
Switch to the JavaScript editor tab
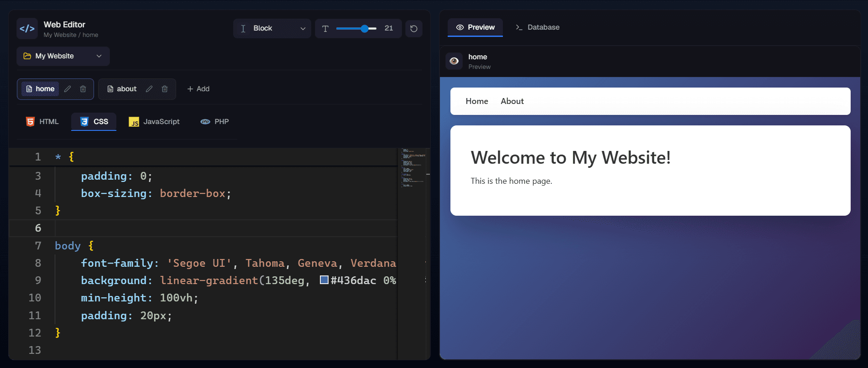click(154, 122)
